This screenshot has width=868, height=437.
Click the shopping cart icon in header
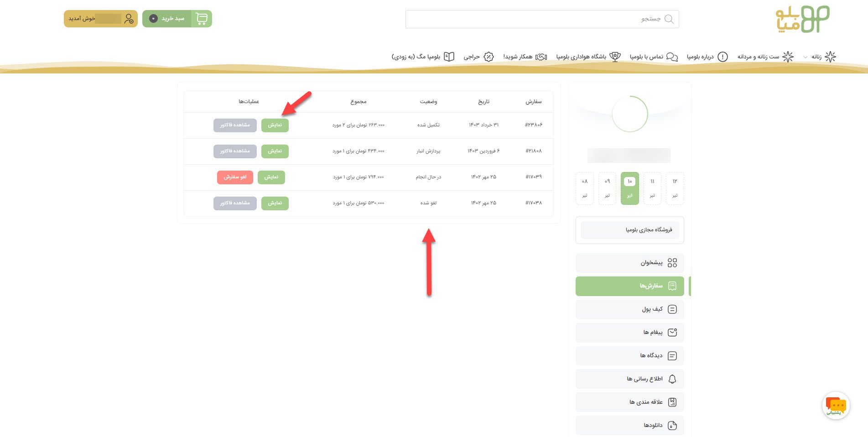(201, 19)
